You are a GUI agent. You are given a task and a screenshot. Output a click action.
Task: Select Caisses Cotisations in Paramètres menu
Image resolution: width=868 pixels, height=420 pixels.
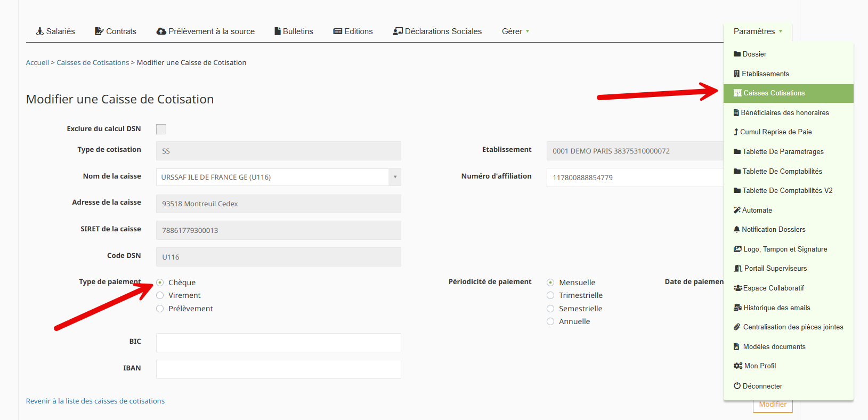pos(789,93)
